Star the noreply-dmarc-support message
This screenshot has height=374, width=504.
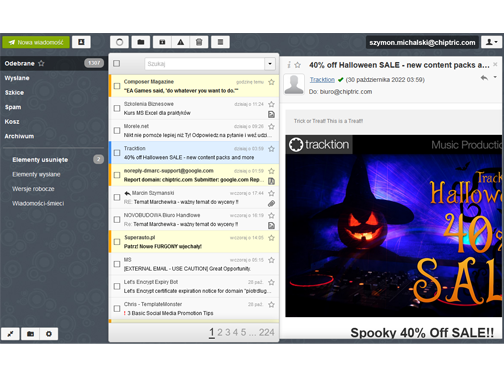[x=272, y=171]
